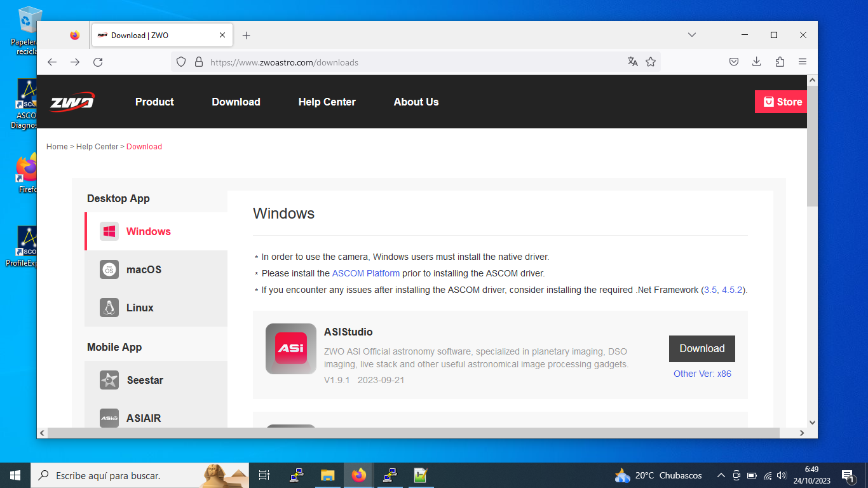Follow the ASCOM Platform link
The width and height of the screenshot is (868, 488).
tap(365, 273)
